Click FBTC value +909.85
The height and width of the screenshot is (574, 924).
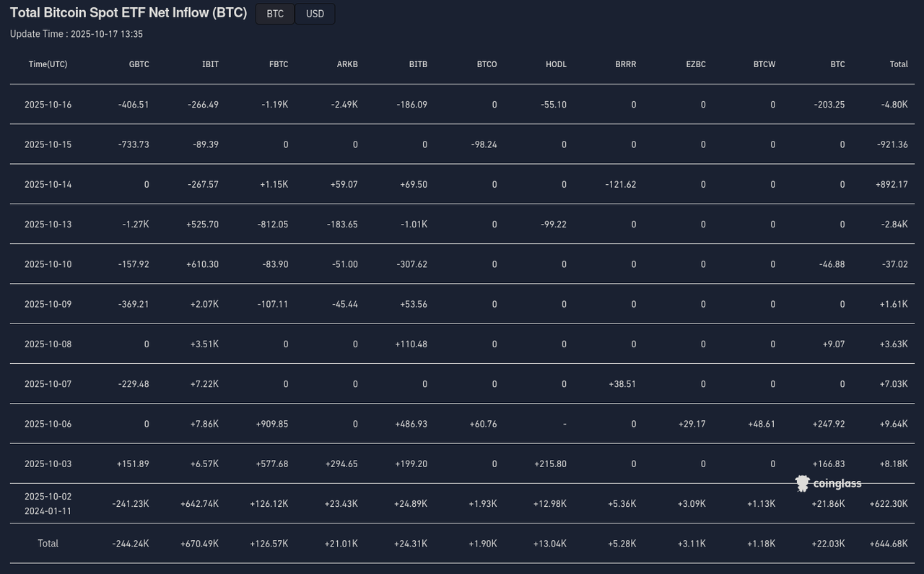pyautogui.click(x=271, y=424)
